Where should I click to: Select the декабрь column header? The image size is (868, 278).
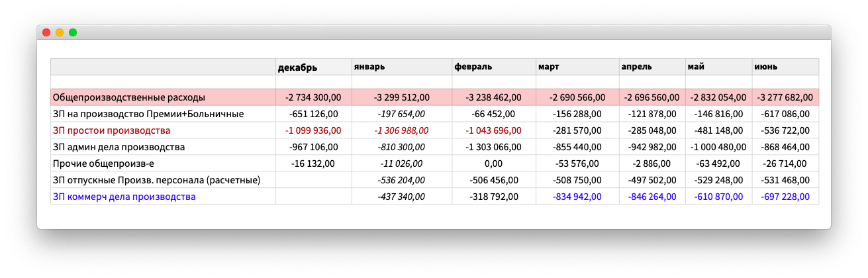(297, 67)
